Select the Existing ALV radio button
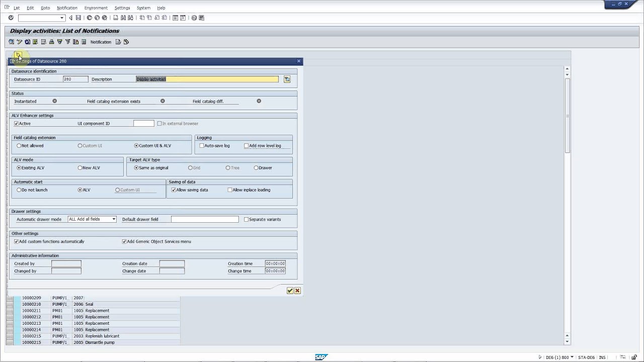644x362 pixels. (x=19, y=168)
